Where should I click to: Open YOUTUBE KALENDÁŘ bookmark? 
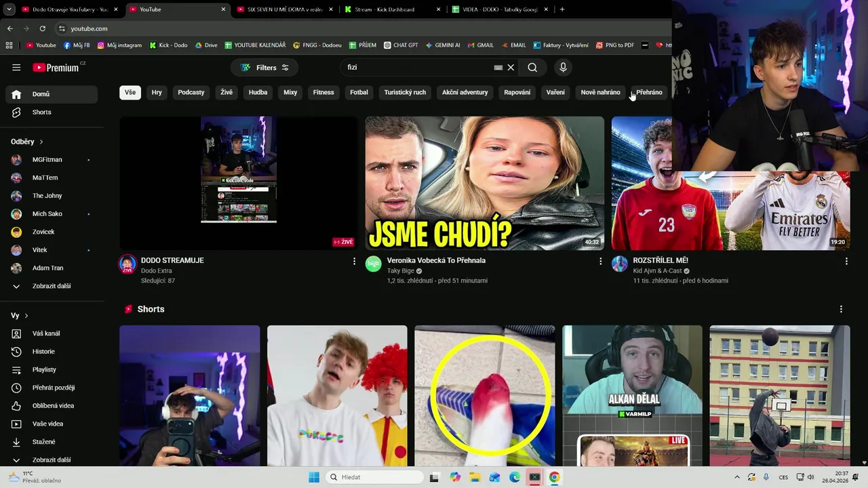255,45
